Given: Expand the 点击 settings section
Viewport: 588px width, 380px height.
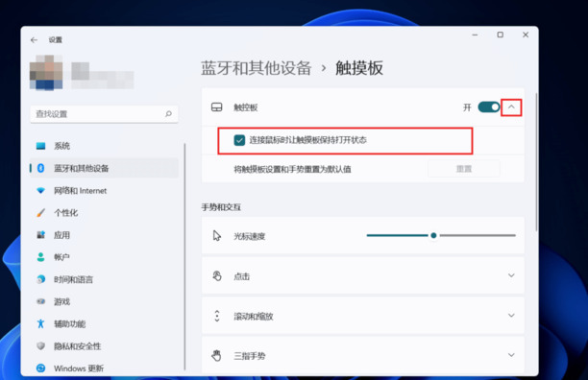Looking at the screenshot, I should pyautogui.click(x=362, y=276).
